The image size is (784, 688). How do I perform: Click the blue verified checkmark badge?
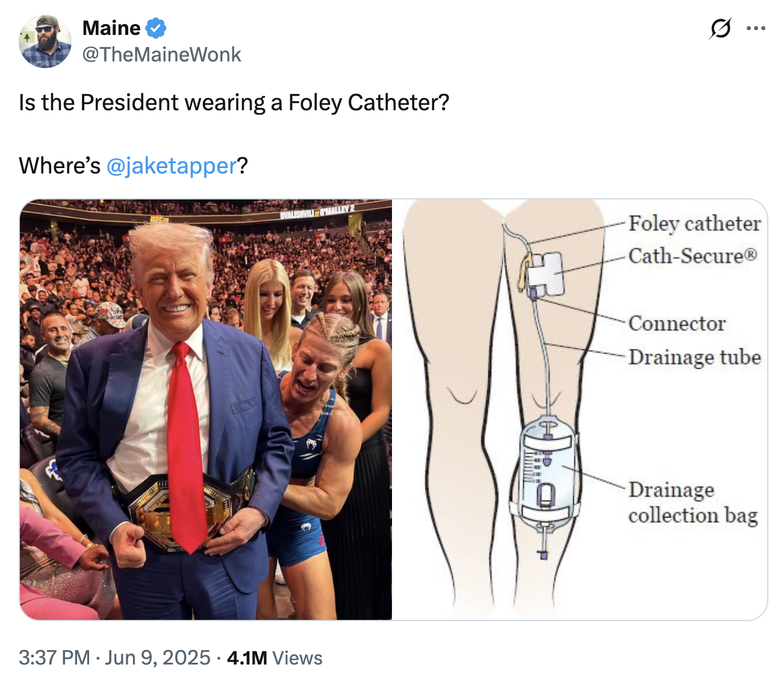click(x=156, y=28)
